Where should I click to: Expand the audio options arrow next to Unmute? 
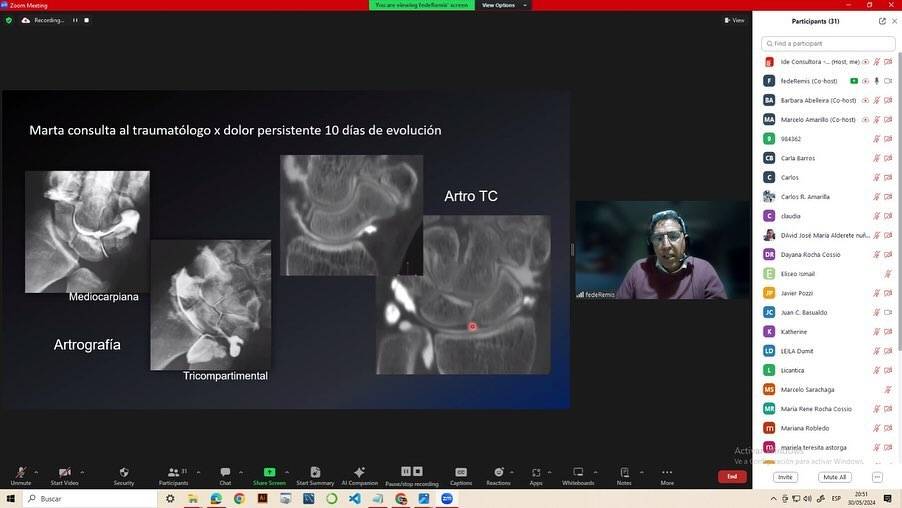(x=36, y=471)
